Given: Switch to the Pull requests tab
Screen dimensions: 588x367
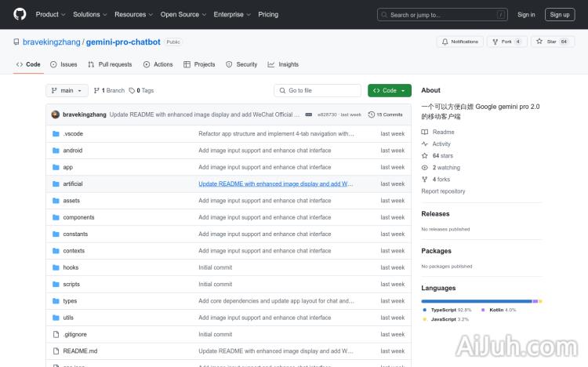Looking at the screenshot, I should pos(110,64).
